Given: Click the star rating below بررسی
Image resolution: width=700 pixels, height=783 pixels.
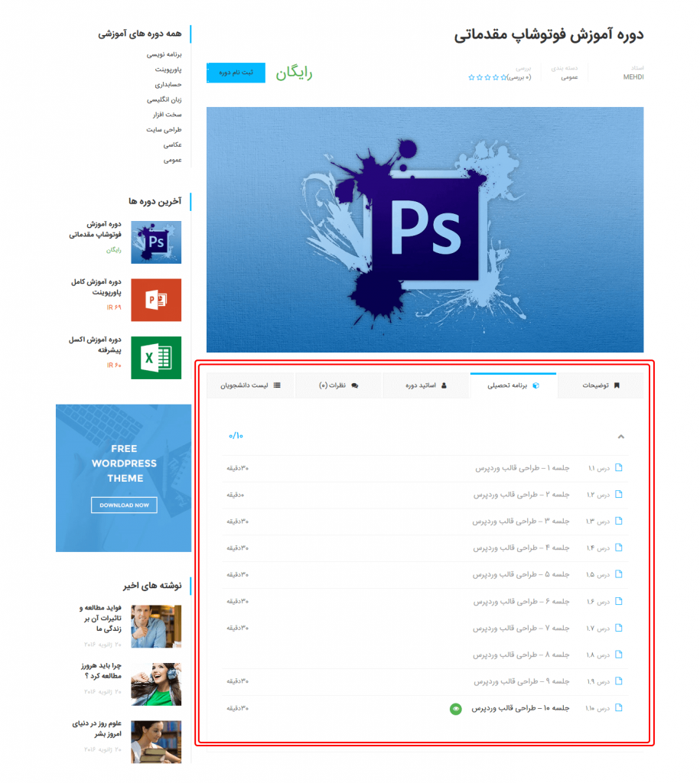Looking at the screenshot, I should point(487,77).
